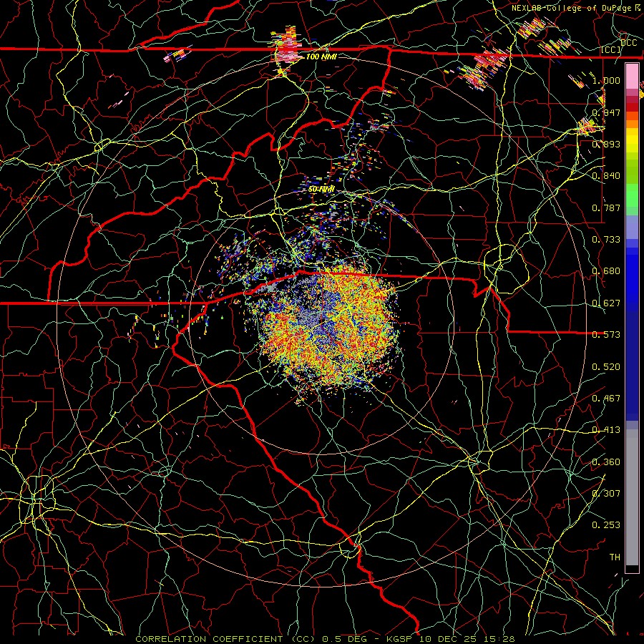The image size is (644, 644).
Task: Click the CORRELATION COEFFICIENT (CC) caption text
Action: tap(225, 639)
